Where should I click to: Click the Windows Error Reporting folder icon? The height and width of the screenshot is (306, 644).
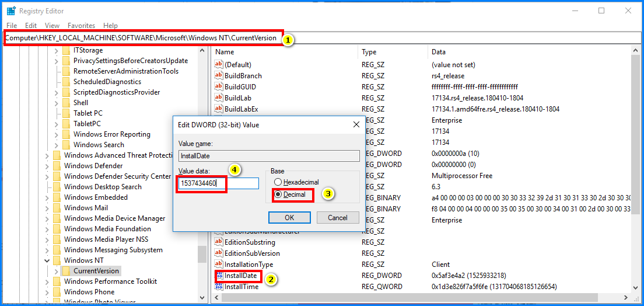[66, 134]
